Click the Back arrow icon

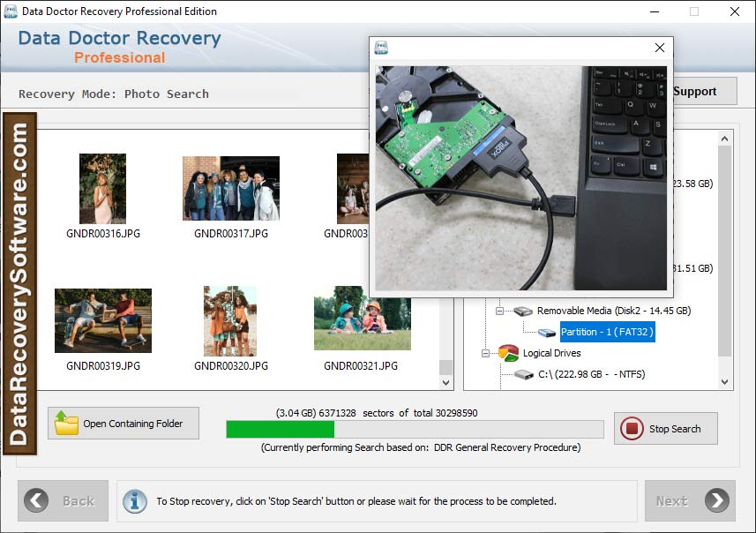click(37, 501)
